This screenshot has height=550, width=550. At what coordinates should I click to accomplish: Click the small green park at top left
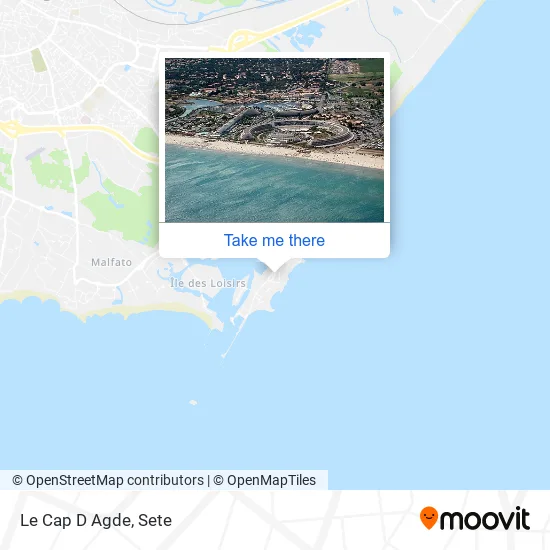click(39, 60)
